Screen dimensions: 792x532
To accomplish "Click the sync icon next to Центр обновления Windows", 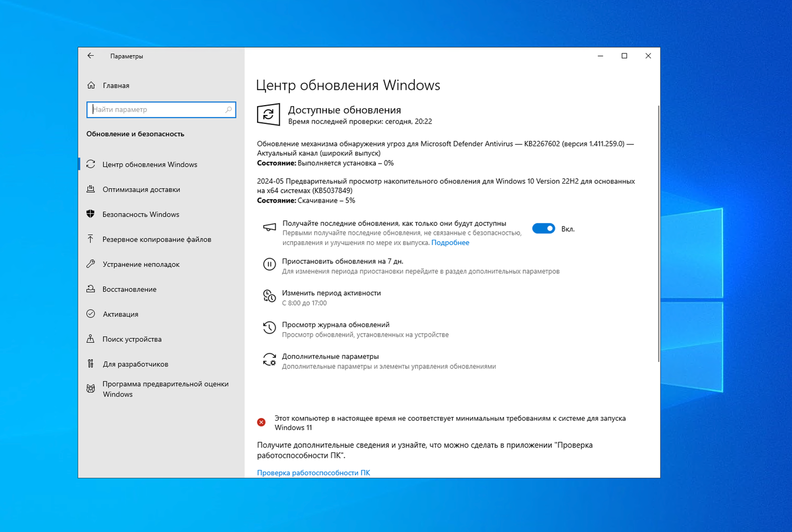I will tap(91, 164).
